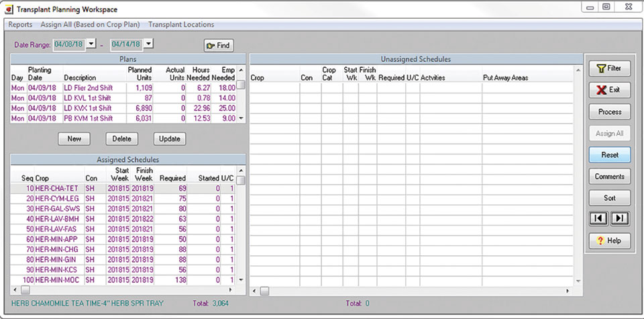Click the Reset button
Viewport: 644px width, 319px height.
[610, 155]
